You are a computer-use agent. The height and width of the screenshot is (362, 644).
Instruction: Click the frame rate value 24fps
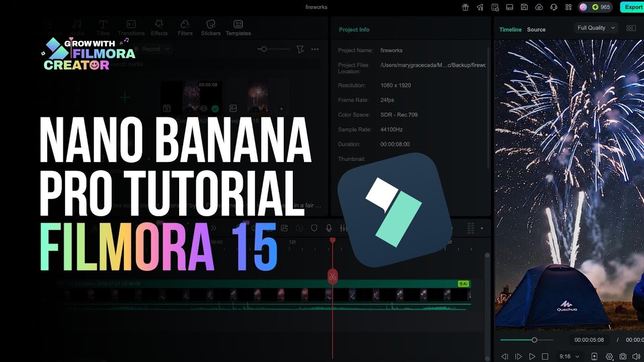[x=387, y=100]
